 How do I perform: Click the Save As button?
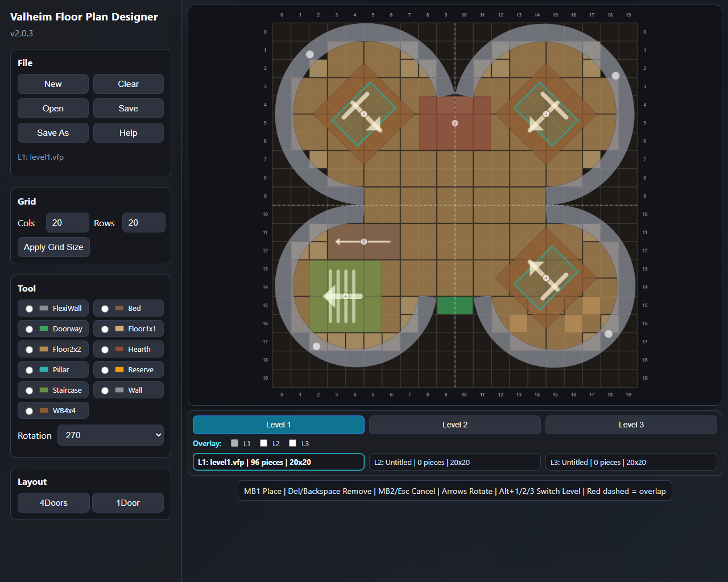pyautogui.click(x=53, y=133)
